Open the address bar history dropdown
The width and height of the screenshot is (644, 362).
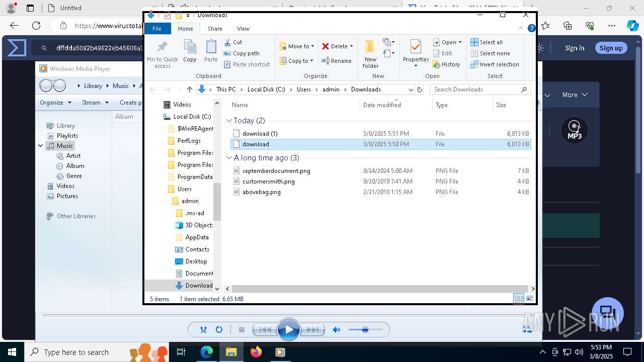411,89
